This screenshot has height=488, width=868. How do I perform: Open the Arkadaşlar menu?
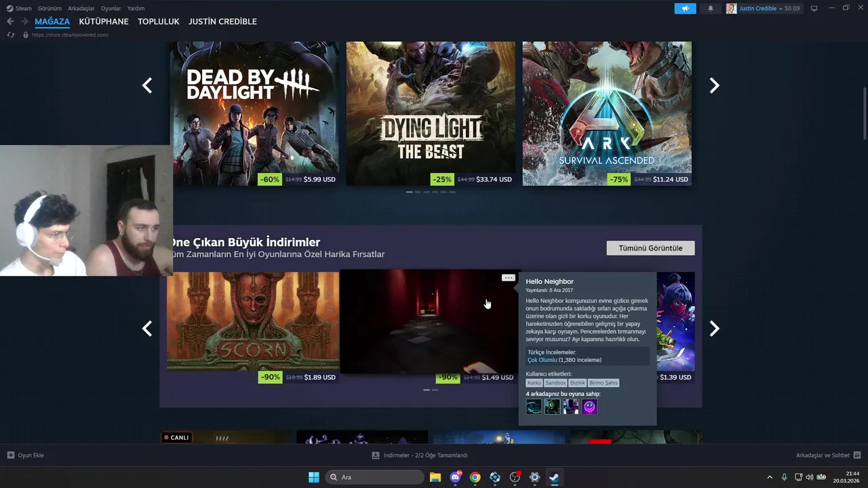pos(81,8)
